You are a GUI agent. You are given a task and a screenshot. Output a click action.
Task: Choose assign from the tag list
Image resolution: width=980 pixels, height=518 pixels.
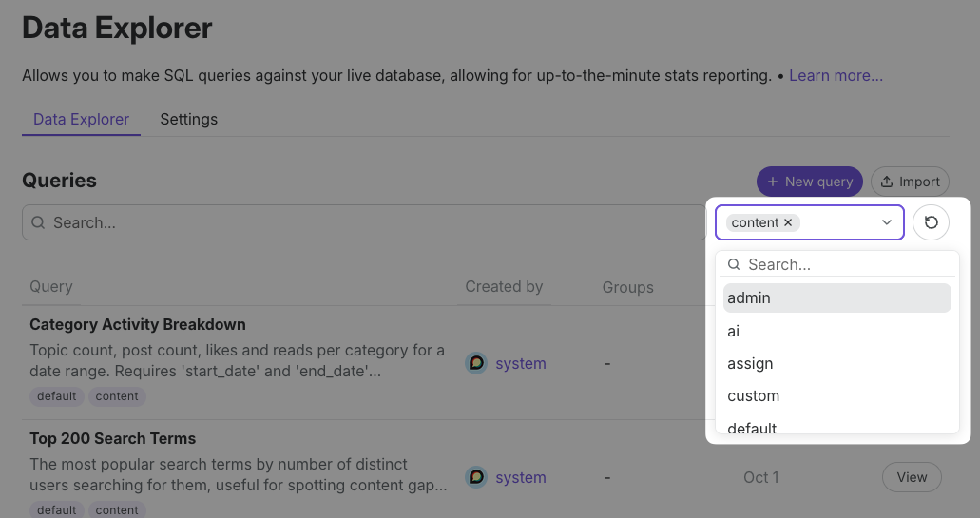pos(836,364)
